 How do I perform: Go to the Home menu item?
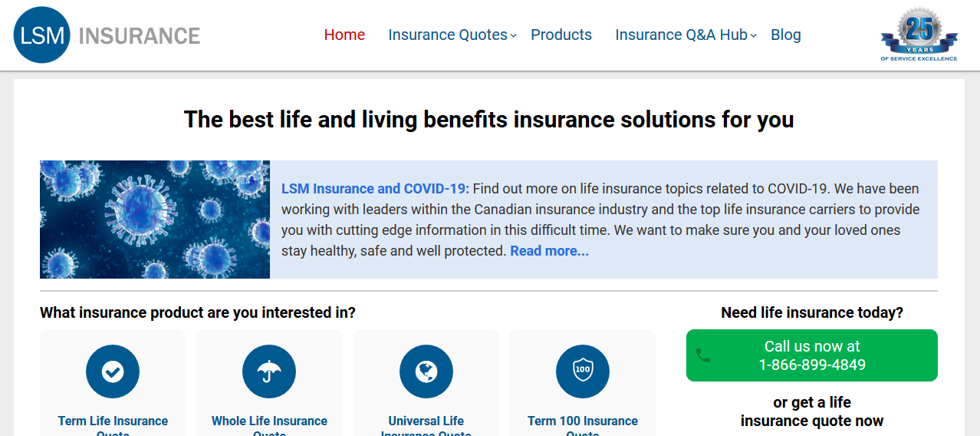(344, 35)
